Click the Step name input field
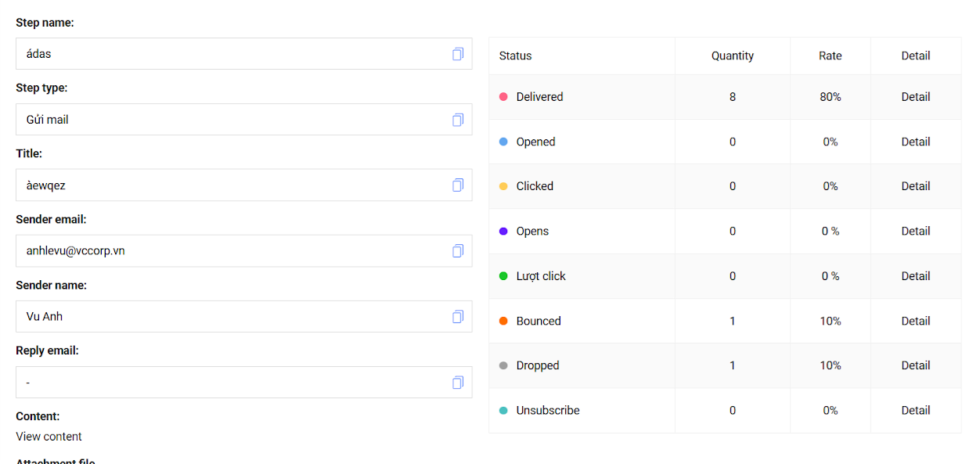The height and width of the screenshot is (464, 980). (x=243, y=54)
